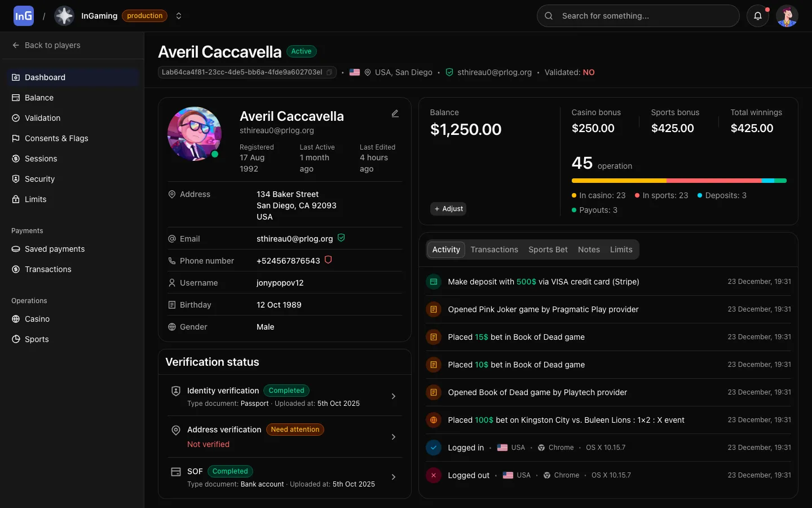The width and height of the screenshot is (812, 508).
Task: Click the edit pencil icon on profile card
Action: [x=395, y=113]
